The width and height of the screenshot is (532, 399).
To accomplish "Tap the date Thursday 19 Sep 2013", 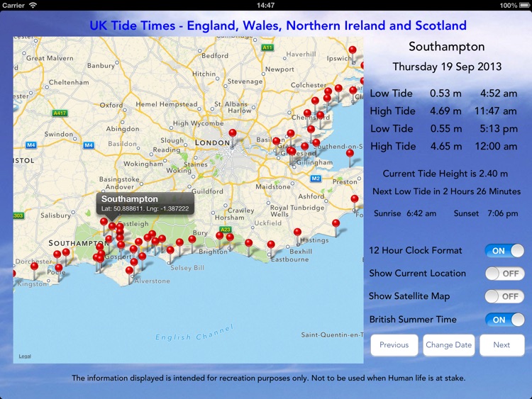I will (447, 67).
